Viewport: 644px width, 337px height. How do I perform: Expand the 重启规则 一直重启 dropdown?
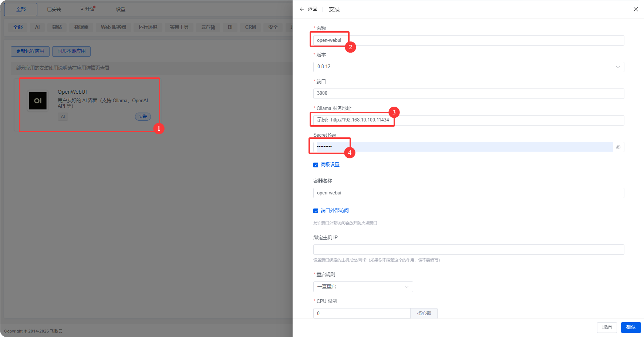(363, 287)
